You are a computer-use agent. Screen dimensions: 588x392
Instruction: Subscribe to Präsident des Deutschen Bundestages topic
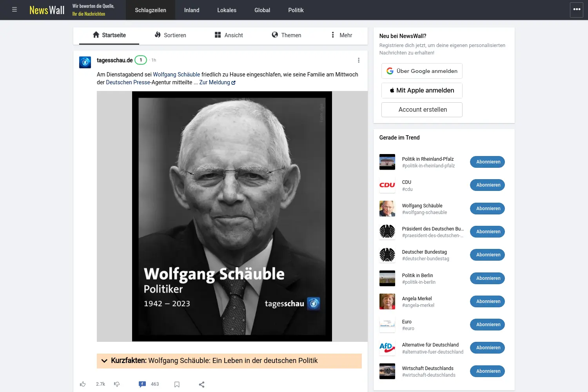point(488,232)
